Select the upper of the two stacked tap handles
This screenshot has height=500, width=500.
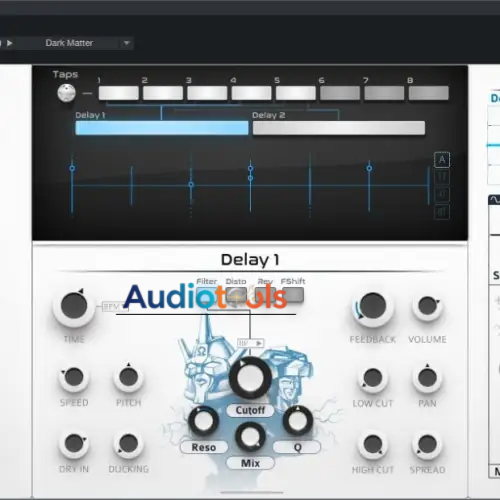[x=251, y=168]
